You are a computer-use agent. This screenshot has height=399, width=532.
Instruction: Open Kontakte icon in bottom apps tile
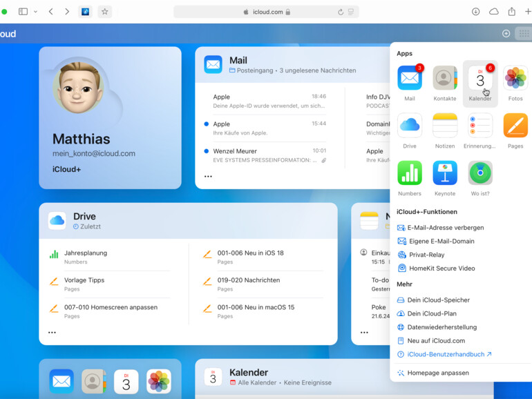pos(94,381)
